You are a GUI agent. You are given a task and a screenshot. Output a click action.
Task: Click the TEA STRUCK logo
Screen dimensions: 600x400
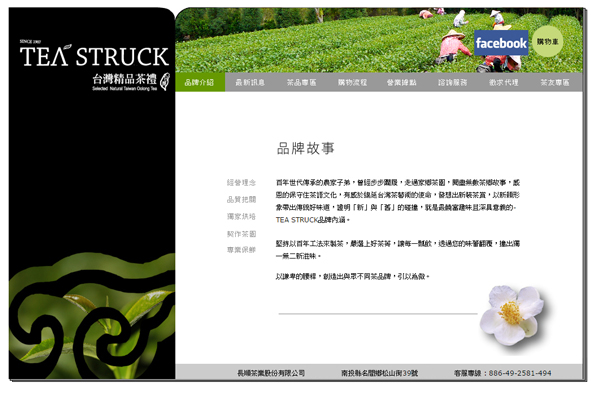point(94,56)
